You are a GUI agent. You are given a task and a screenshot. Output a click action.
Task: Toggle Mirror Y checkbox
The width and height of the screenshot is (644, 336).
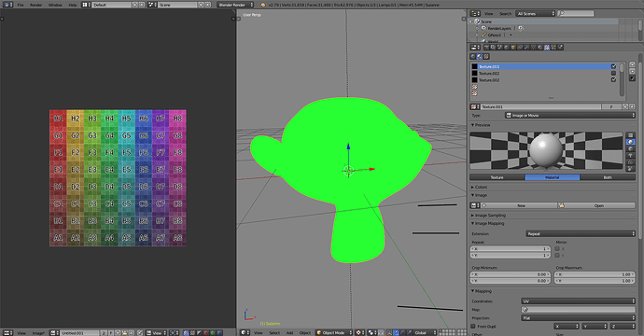pos(557,255)
